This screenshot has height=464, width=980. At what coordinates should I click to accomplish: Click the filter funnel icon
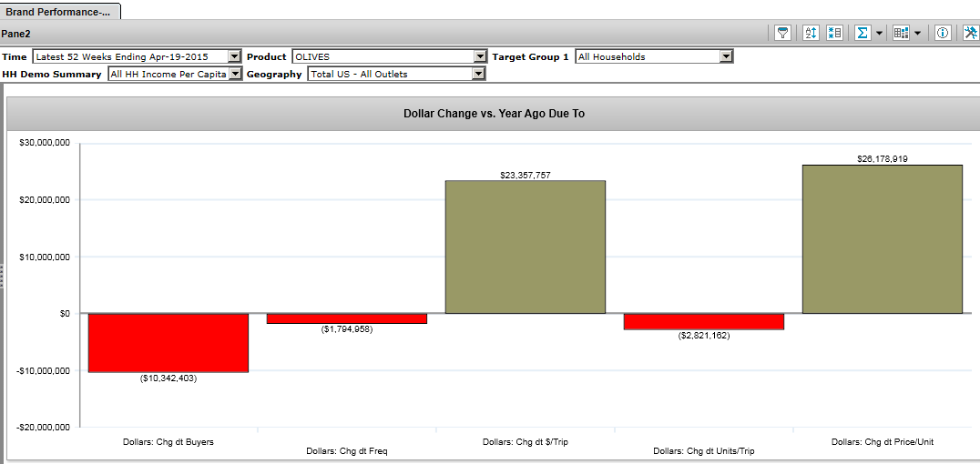tap(782, 33)
